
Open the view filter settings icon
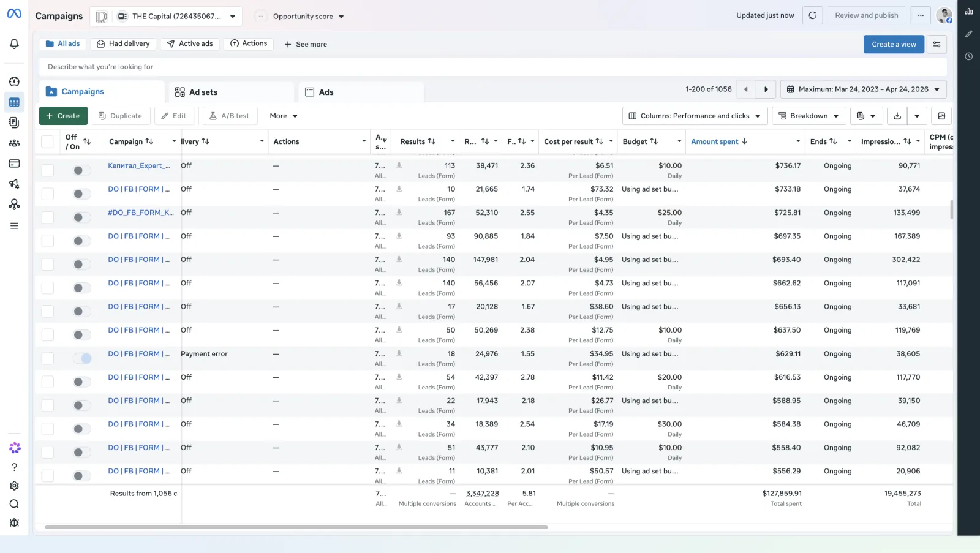pyautogui.click(x=937, y=44)
